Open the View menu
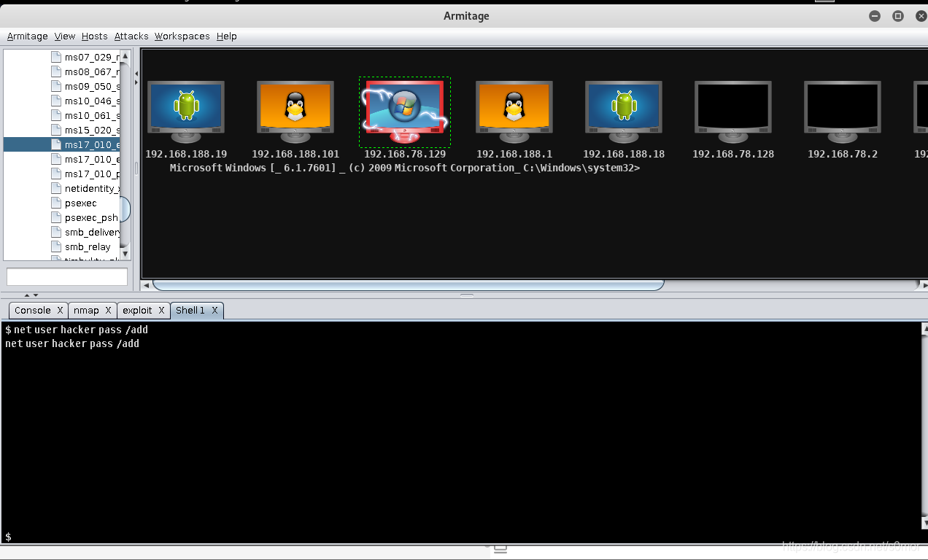Image resolution: width=928 pixels, height=560 pixels. pos(65,36)
